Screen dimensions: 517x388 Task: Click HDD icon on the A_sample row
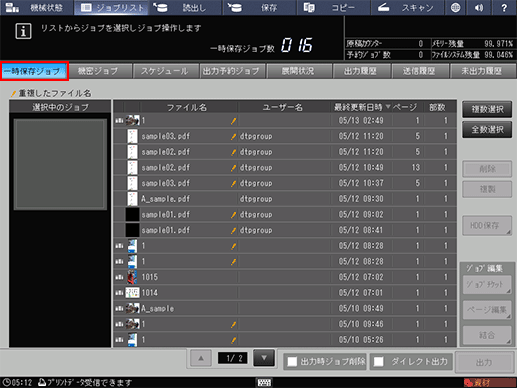click(x=119, y=308)
